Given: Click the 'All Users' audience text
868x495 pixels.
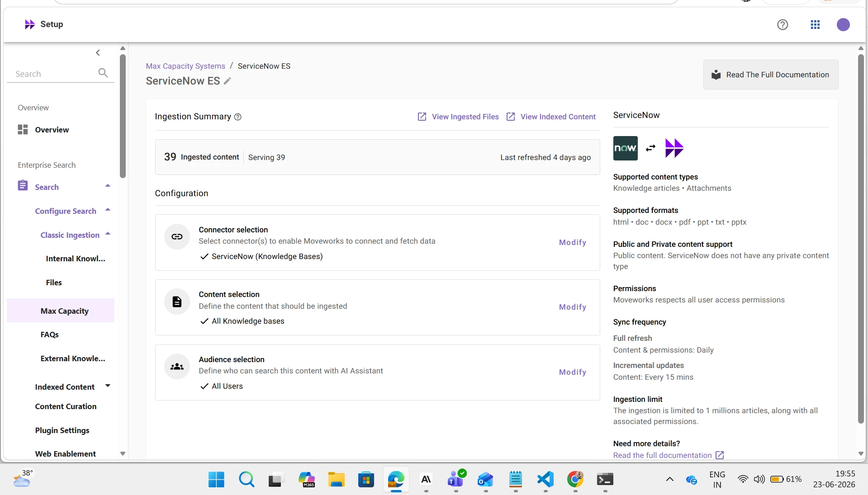Looking at the screenshot, I should 227,386.
